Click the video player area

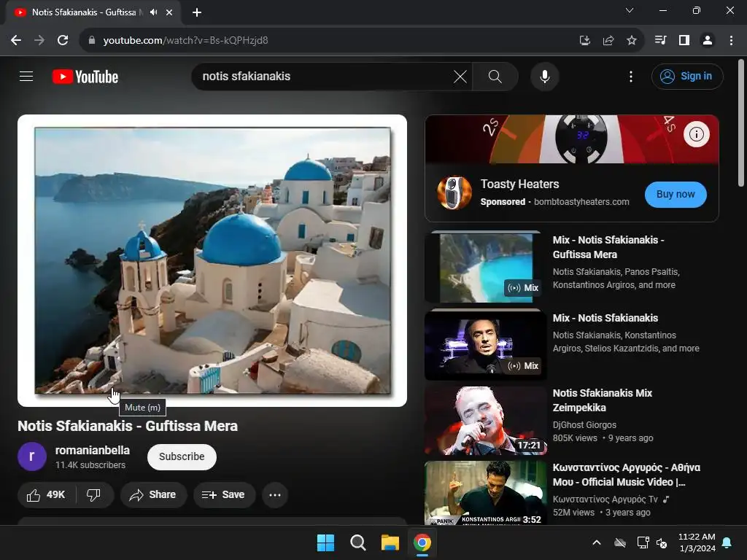212,260
